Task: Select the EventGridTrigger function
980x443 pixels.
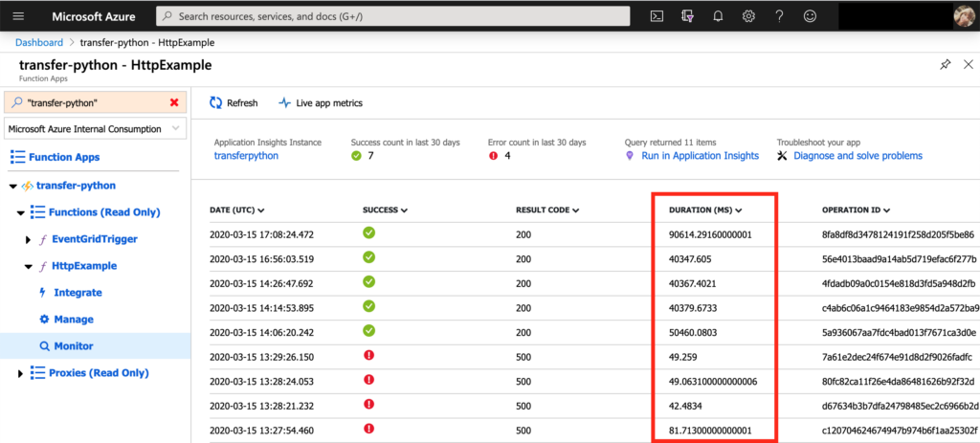Action: click(95, 239)
